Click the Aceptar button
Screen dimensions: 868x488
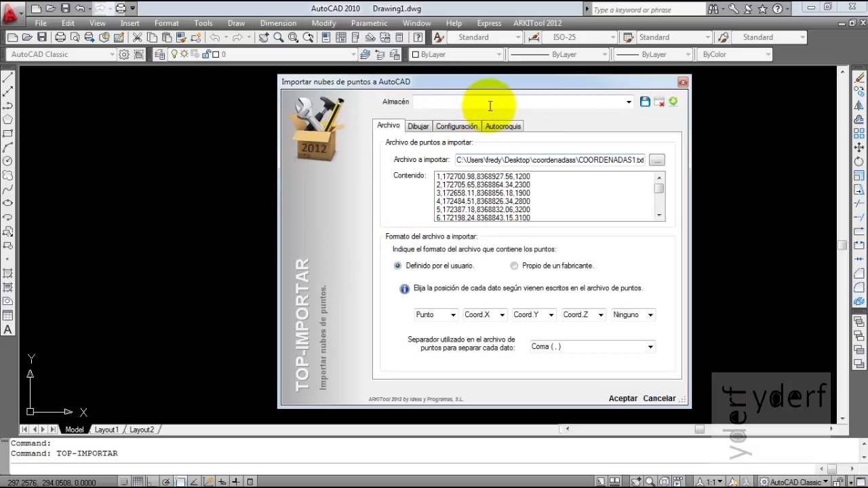623,399
